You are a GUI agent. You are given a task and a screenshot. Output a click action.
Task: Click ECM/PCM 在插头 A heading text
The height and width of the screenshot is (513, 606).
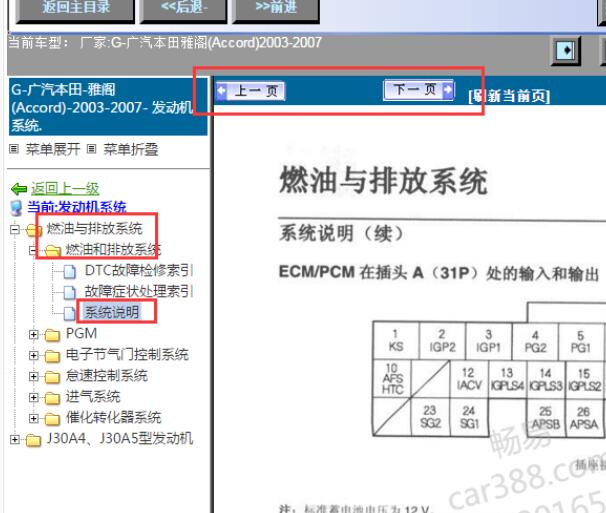pyautogui.click(x=438, y=273)
